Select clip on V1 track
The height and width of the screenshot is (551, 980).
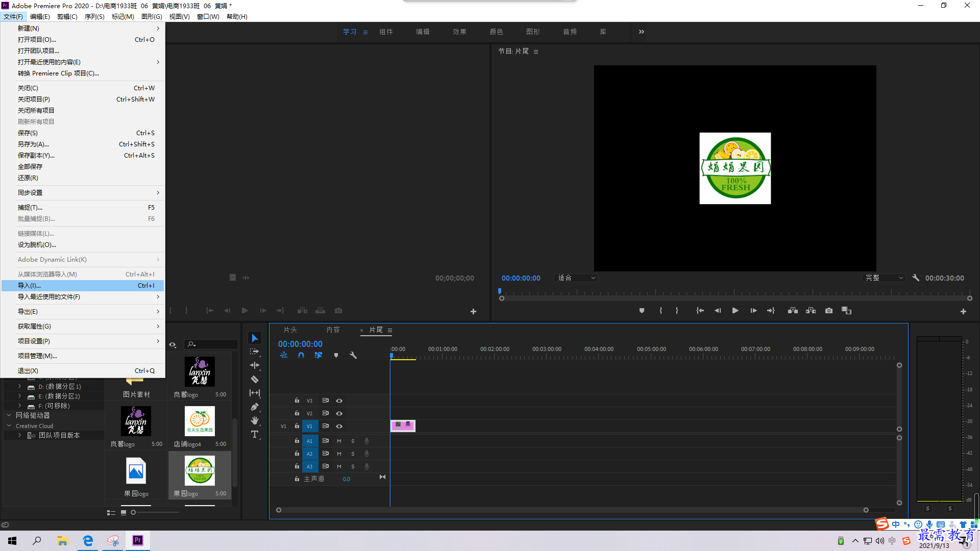(x=403, y=425)
